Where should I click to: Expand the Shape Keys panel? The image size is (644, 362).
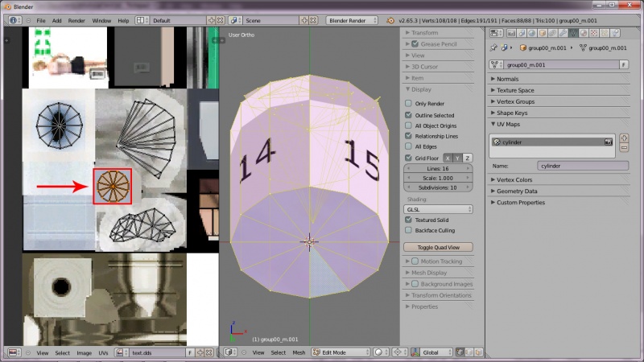coord(512,113)
